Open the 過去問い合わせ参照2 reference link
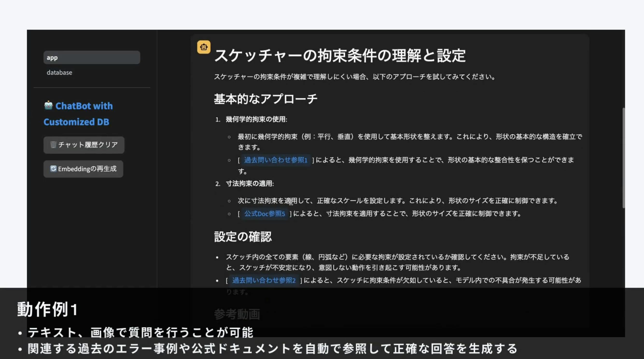 click(x=264, y=280)
